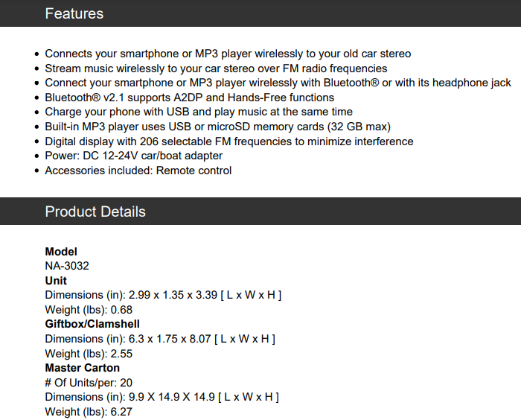Select the giftbox dimensions 6.3 x 1.75 line
Screen dimensions: 521x420
pyautogui.click(x=160, y=339)
